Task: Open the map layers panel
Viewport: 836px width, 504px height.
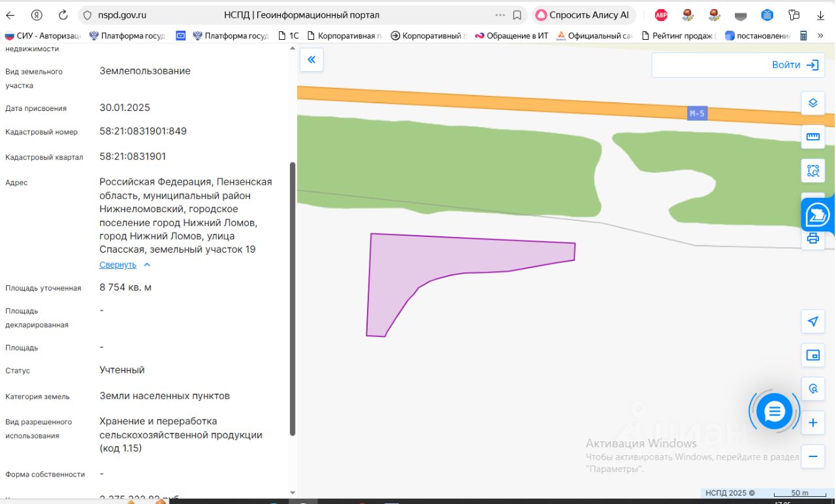Action: click(x=813, y=103)
